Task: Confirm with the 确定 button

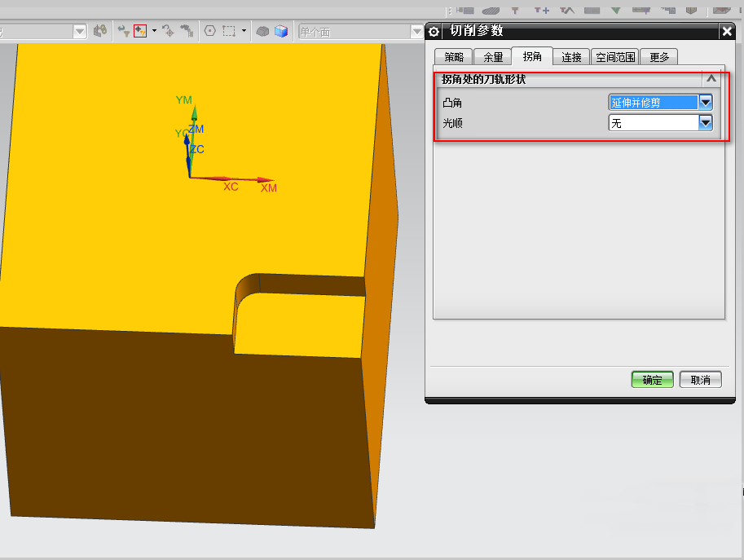Action: (652, 380)
